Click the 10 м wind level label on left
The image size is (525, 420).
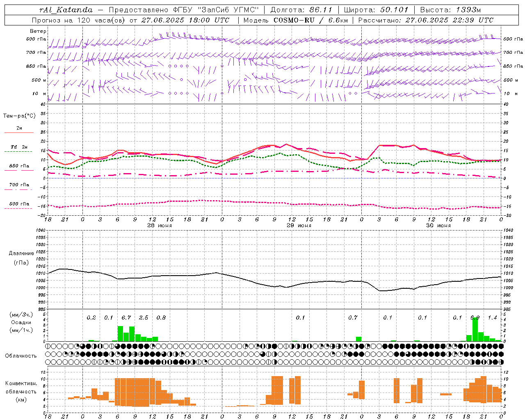[x=39, y=94]
